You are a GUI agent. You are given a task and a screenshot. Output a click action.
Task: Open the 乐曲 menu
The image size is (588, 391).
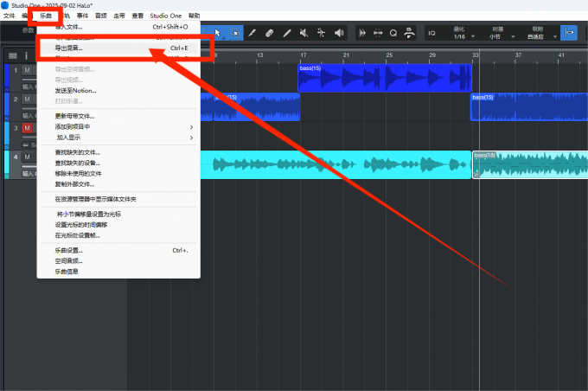(x=45, y=16)
